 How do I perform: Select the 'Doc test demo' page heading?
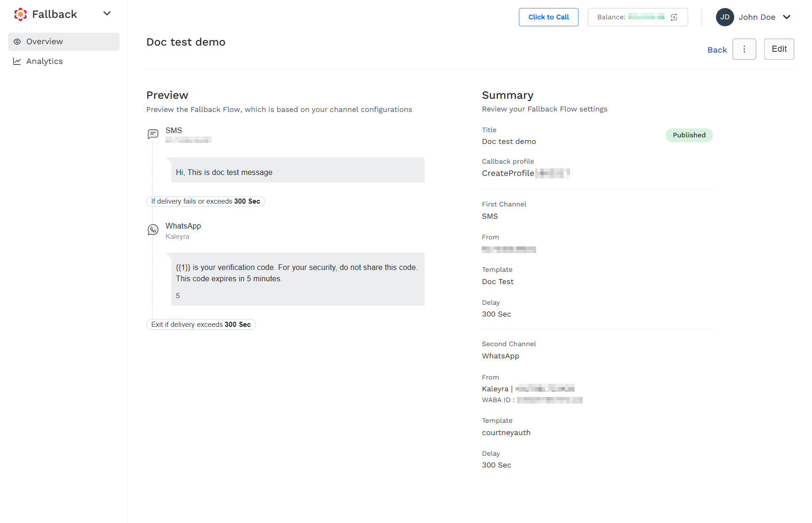(186, 42)
